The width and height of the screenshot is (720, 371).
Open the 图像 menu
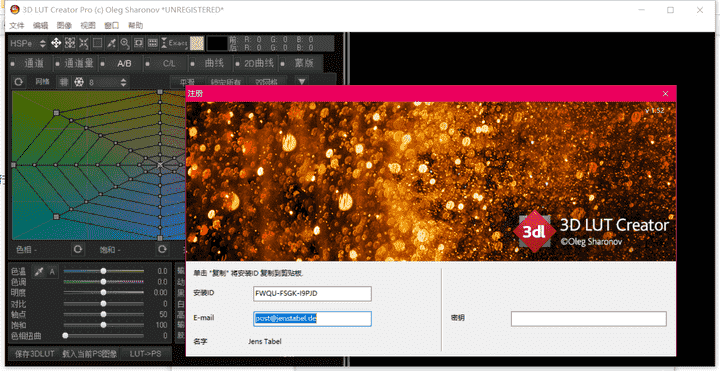tap(64, 25)
